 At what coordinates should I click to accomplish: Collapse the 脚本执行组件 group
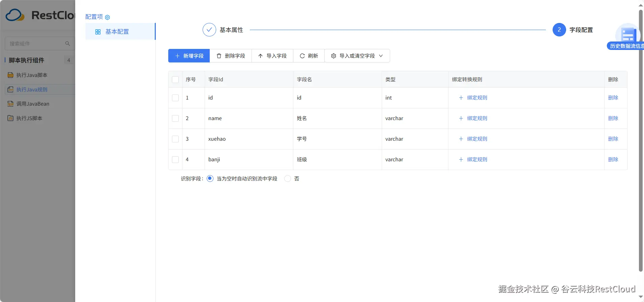(x=26, y=60)
